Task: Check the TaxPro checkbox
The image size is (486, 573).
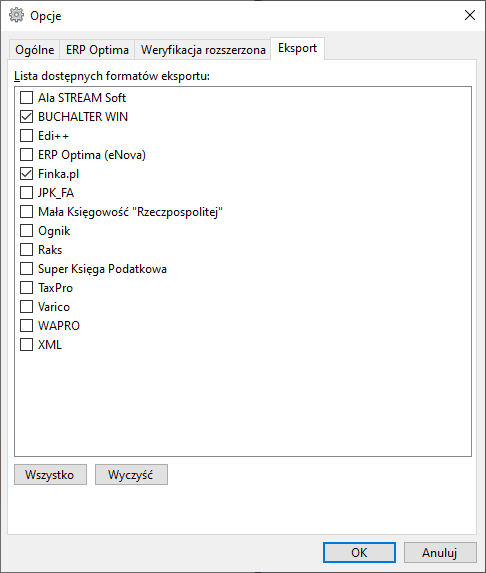Action: (x=26, y=288)
